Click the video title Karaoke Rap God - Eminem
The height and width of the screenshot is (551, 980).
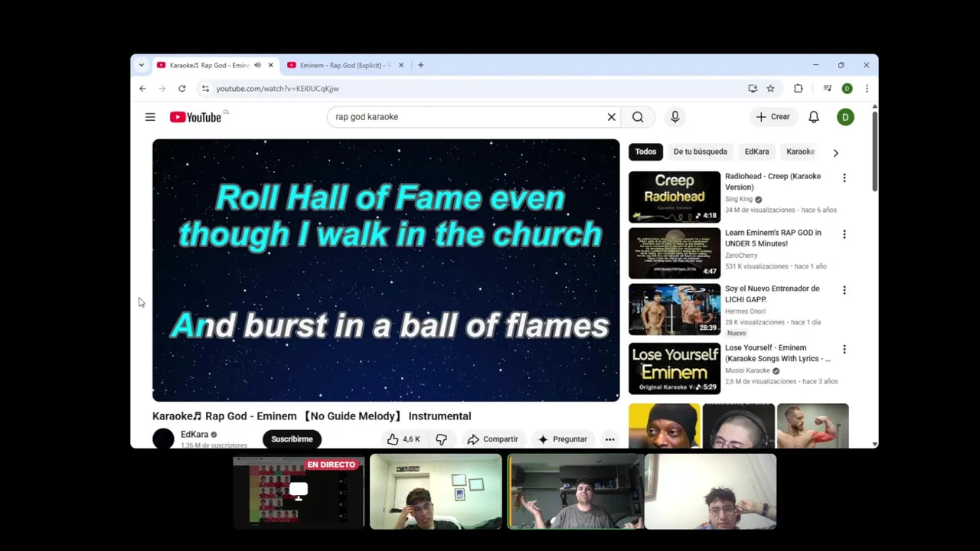[312, 416]
